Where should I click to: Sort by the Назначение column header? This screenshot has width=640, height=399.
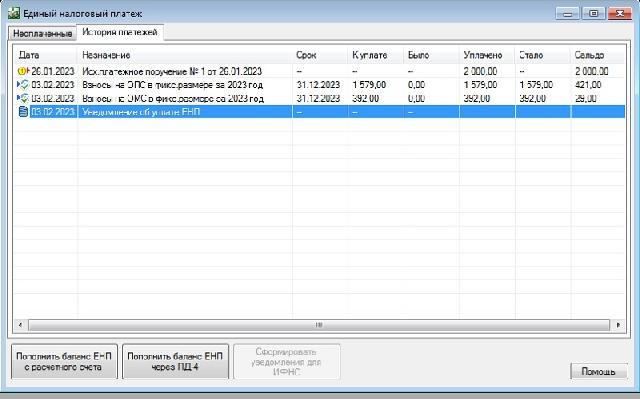[x=184, y=55]
